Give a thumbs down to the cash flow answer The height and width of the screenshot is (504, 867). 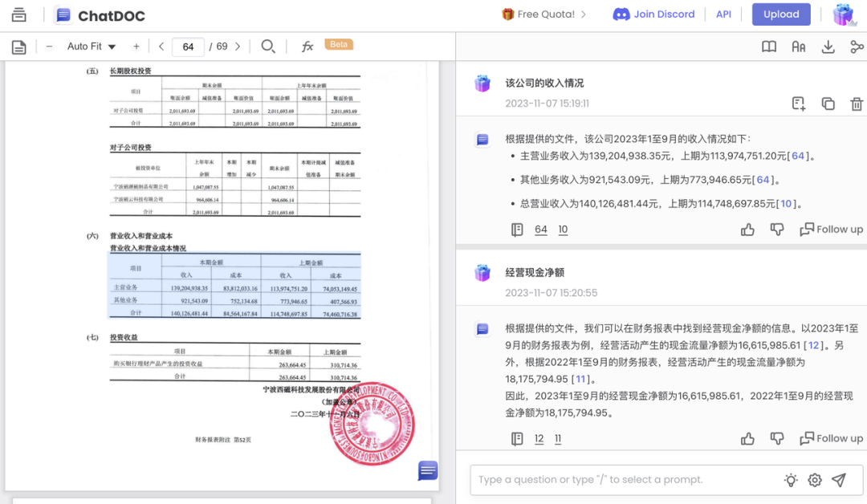(x=776, y=438)
